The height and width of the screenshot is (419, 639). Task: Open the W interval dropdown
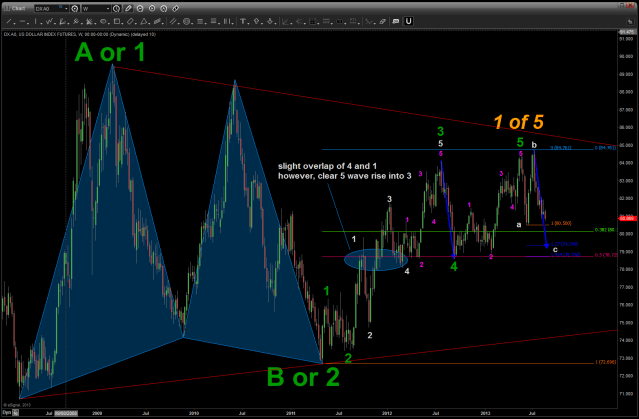click(108, 9)
